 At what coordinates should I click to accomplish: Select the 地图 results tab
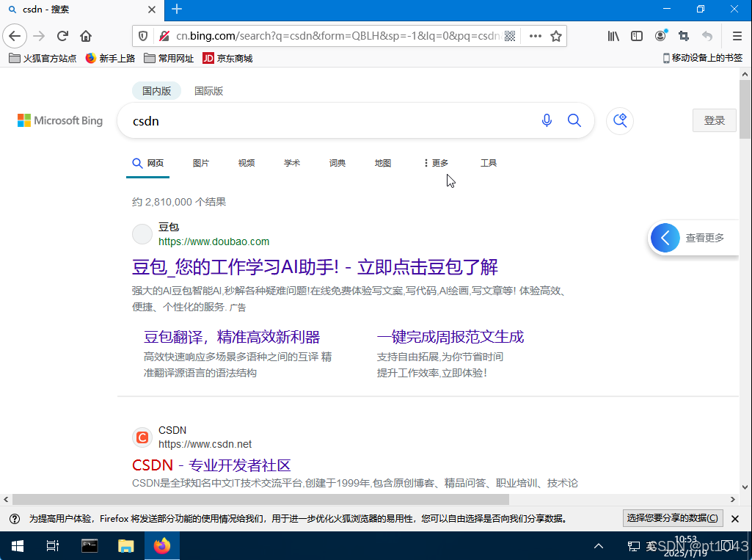(x=383, y=163)
